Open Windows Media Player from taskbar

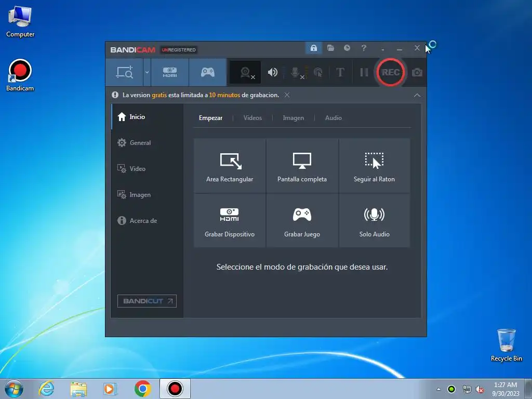coord(110,389)
